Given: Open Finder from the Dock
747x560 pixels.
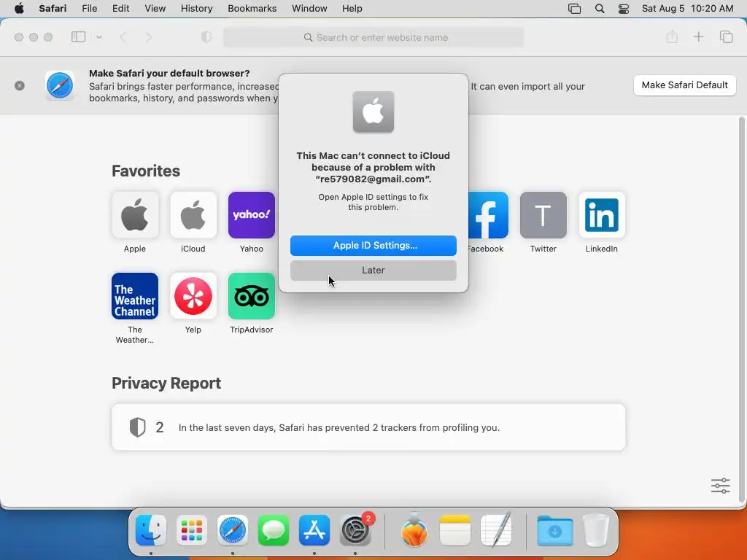Looking at the screenshot, I should click(x=151, y=530).
